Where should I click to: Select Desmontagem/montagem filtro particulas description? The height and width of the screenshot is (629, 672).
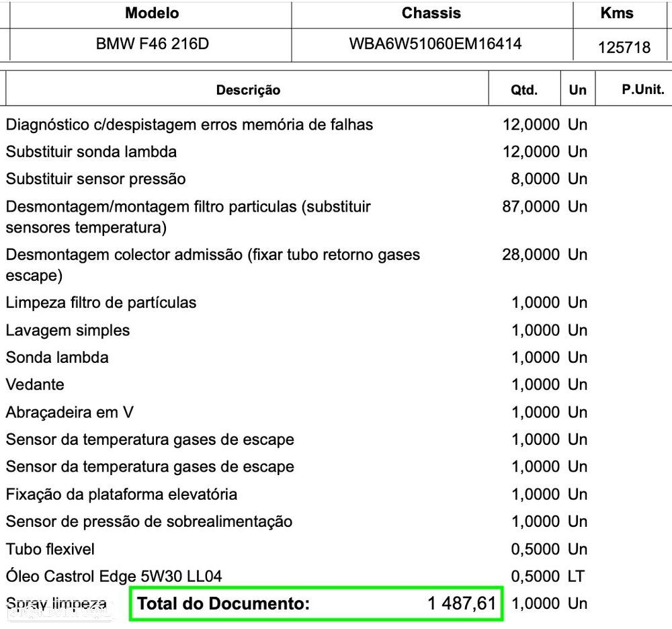[x=188, y=217]
